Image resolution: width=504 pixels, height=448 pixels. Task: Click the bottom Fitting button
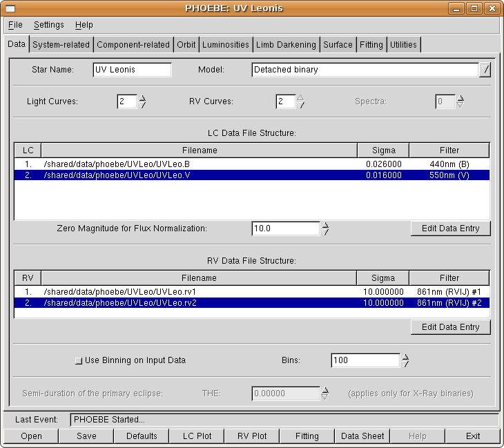click(x=307, y=436)
